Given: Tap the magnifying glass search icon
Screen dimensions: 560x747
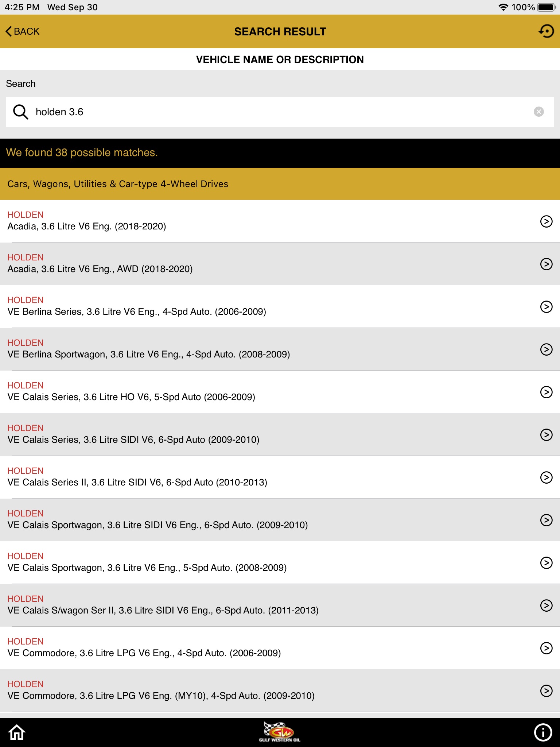Looking at the screenshot, I should (x=20, y=112).
